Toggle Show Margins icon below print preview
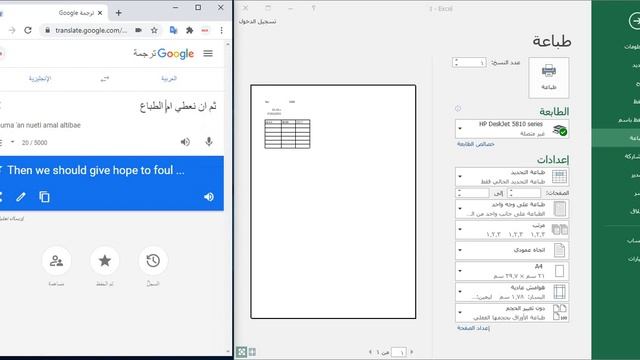The width and height of the screenshot is (640, 360). (x=252, y=352)
